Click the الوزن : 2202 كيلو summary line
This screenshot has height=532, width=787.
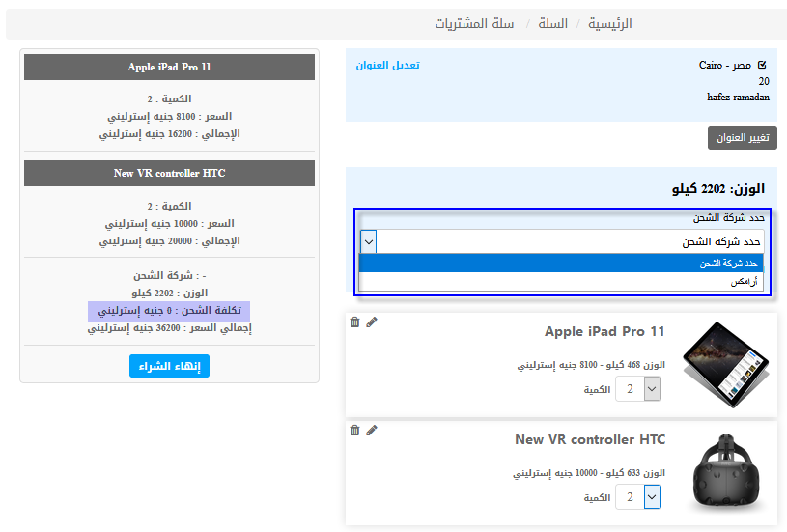click(x=169, y=294)
